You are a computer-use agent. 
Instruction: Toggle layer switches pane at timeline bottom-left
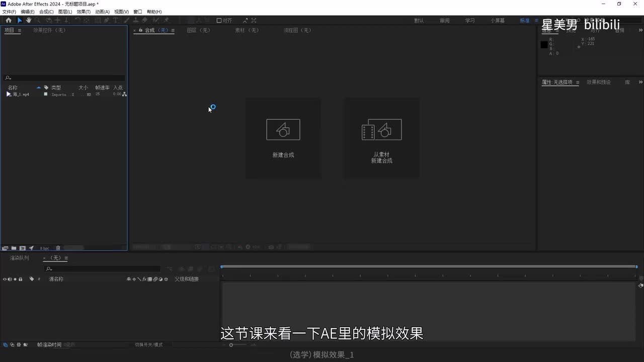click(x=5, y=344)
